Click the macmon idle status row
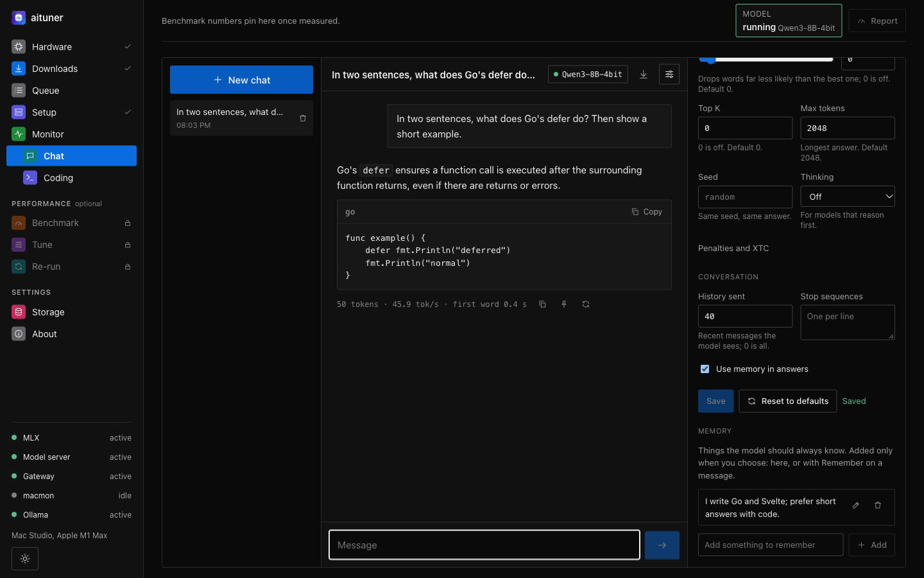Screen dimensions: 924x578 tap(71, 496)
